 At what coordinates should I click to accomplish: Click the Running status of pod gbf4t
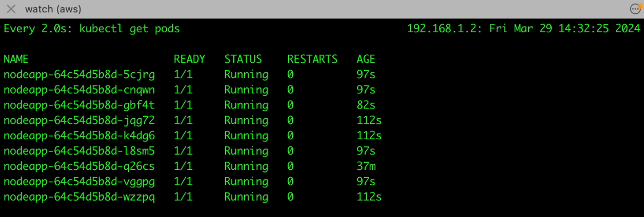tap(246, 105)
